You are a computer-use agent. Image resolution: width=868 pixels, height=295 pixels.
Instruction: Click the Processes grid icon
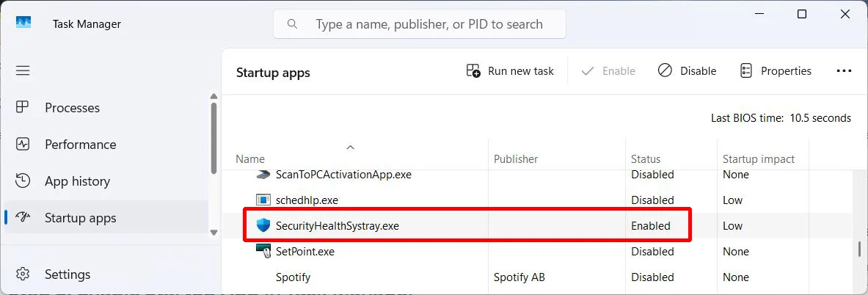click(22, 107)
